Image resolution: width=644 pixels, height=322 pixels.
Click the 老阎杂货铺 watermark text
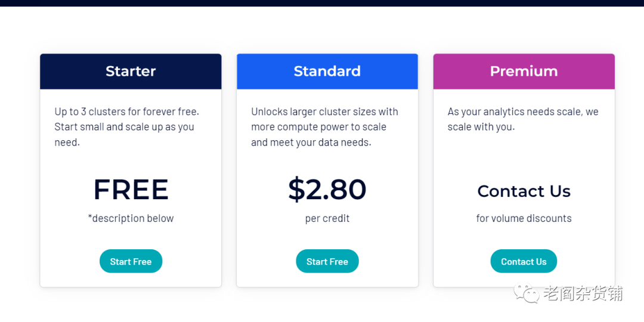pos(583,293)
